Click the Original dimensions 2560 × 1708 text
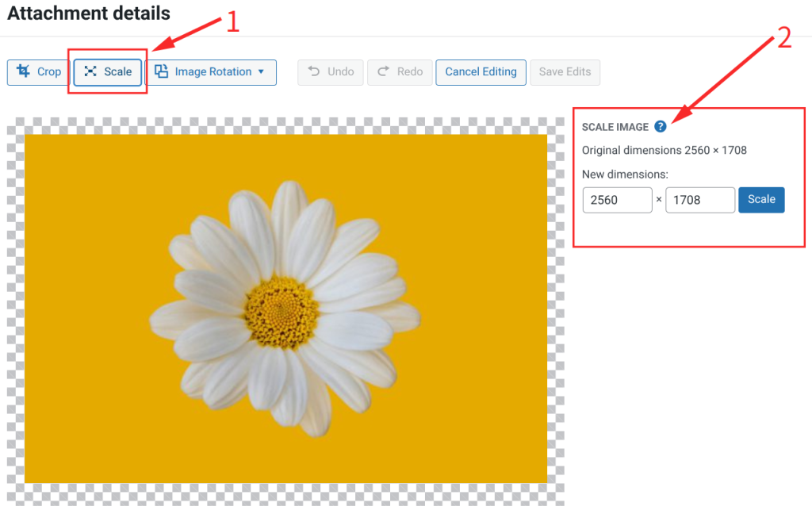The width and height of the screenshot is (812, 518). (x=664, y=150)
